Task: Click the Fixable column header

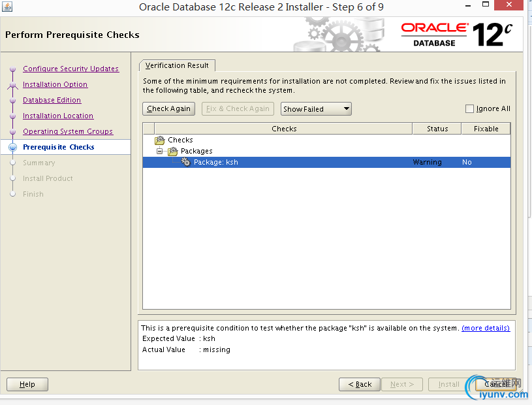Action: tap(486, 129)
